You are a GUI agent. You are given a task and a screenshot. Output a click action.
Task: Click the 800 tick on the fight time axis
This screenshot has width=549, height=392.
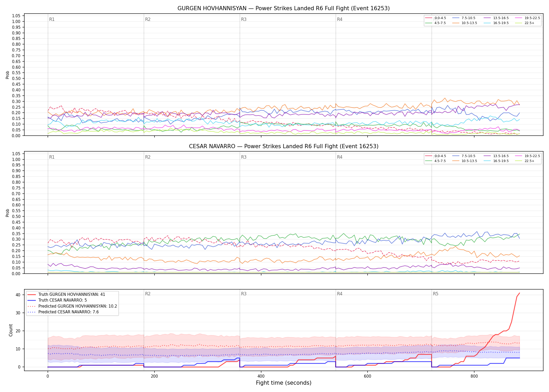(474, 376)
